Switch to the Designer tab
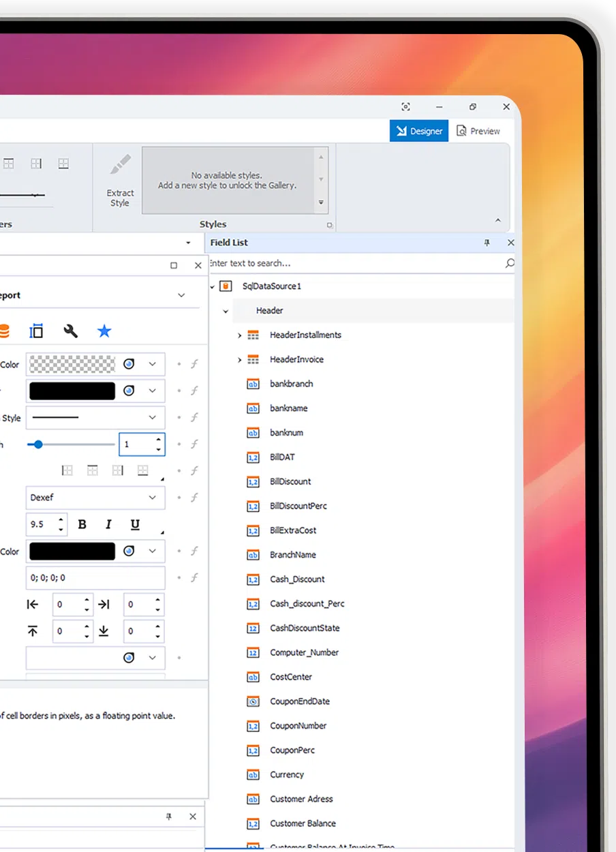 tap(418, 131)
